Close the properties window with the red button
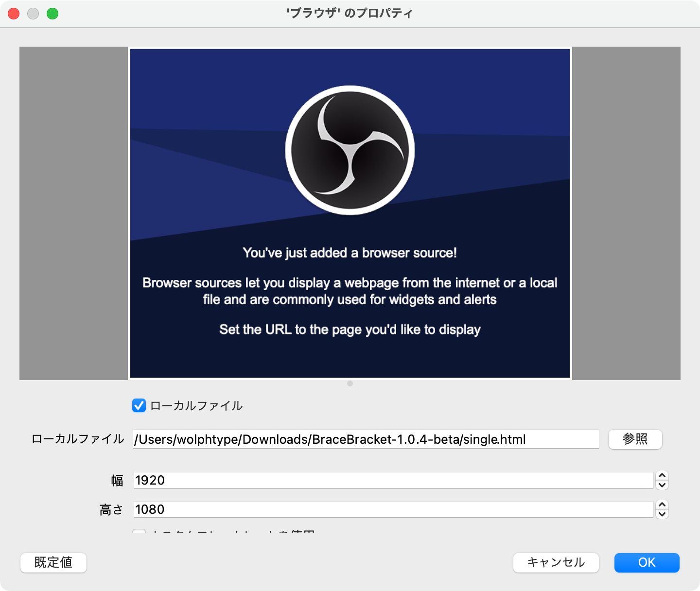The width and height of the screenshot is (700, 591). tap(14, 14)
